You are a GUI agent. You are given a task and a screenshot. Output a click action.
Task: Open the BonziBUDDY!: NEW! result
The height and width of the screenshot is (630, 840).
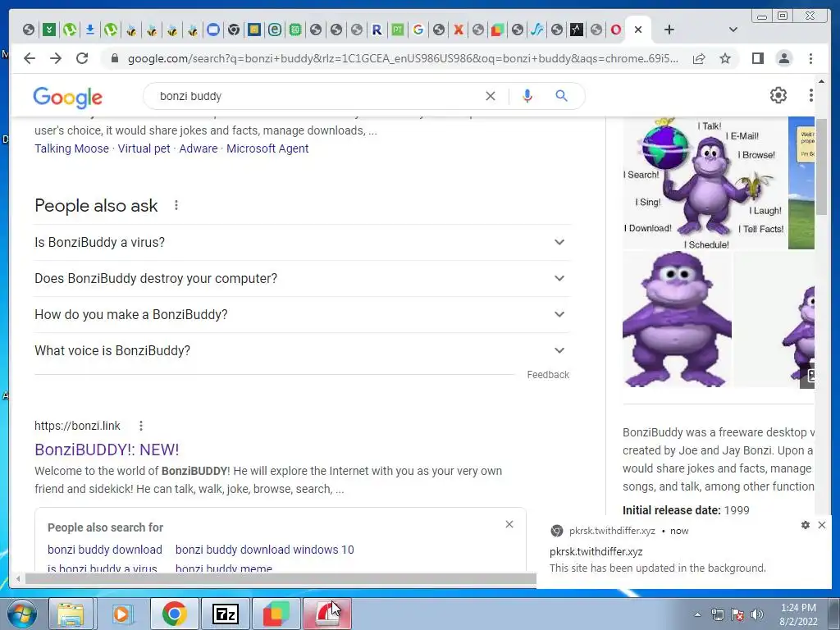point(107,450)
